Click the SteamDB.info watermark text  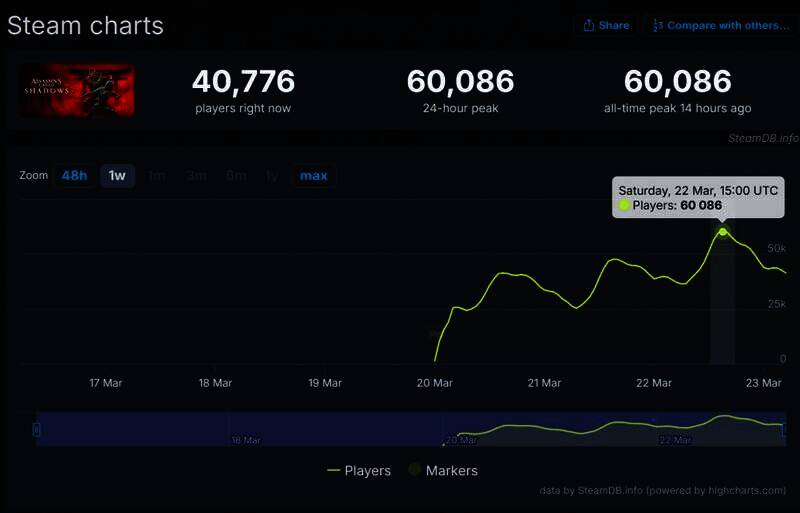tap(762, 139)
